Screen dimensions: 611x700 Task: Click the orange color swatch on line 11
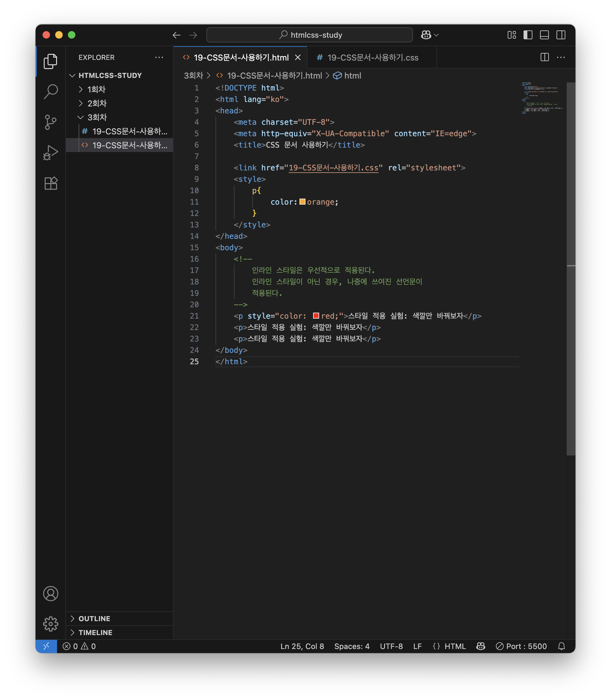point(302,202)
